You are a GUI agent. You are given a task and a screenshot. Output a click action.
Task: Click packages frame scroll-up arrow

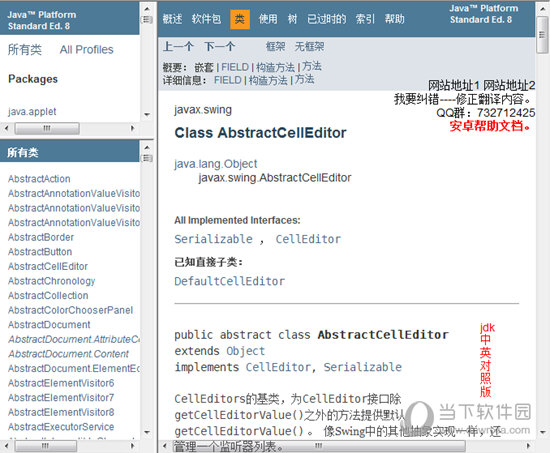coord(147,9)
